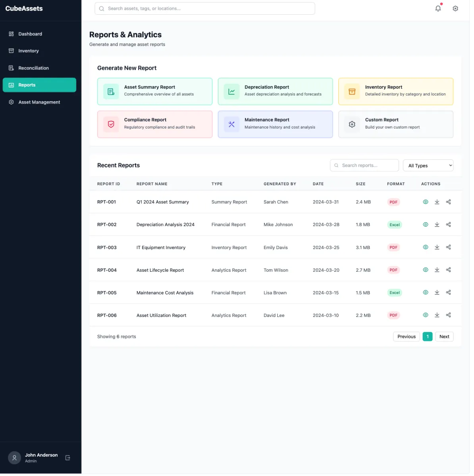Click the eye icon for RPT-006
The width and height of the screenshot is (474, 476).
pos(425,315)
